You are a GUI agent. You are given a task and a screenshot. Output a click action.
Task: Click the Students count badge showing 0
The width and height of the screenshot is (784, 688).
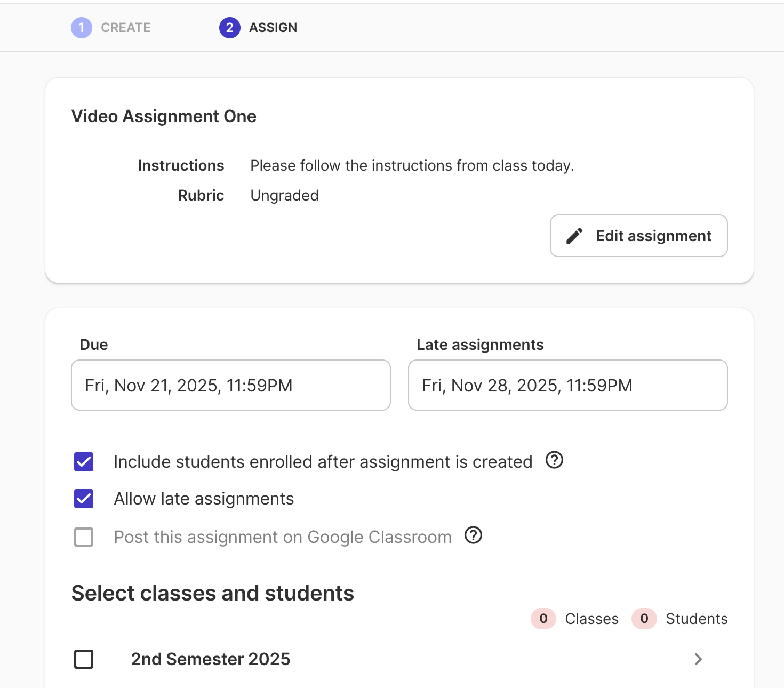pyautogui.click(x=644, y=619)
